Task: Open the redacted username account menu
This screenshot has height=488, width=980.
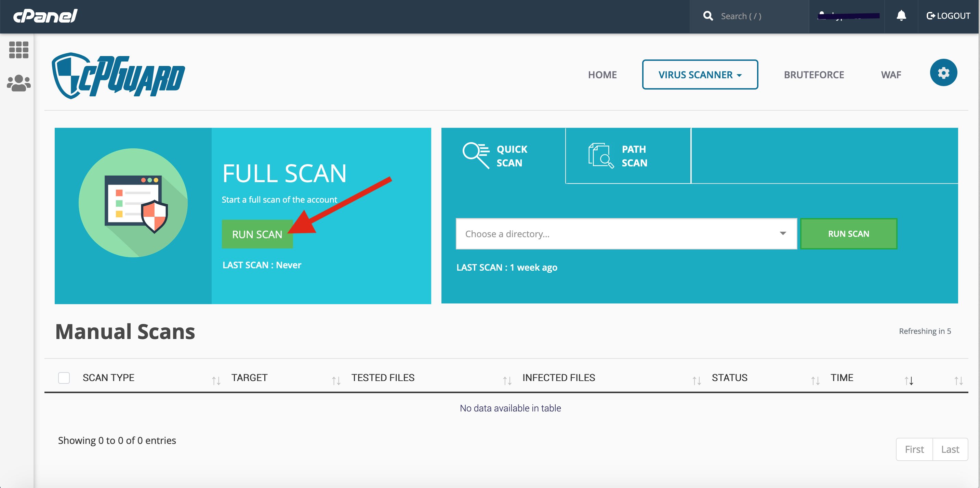Action: tap(848, 16)
